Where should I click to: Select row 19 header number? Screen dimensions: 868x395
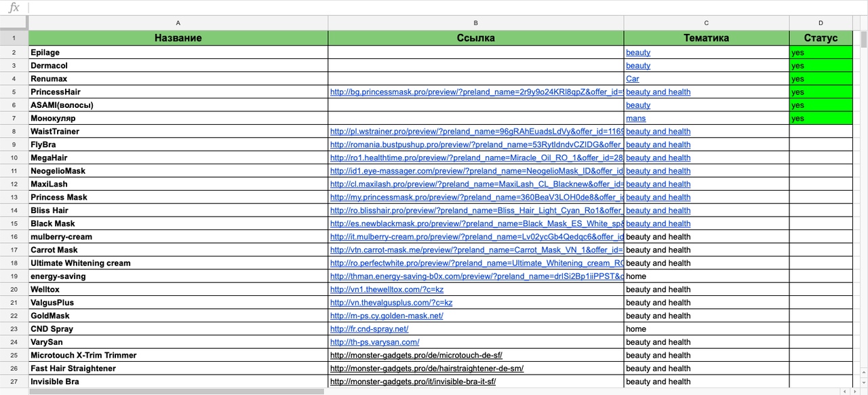coord(14,276)
